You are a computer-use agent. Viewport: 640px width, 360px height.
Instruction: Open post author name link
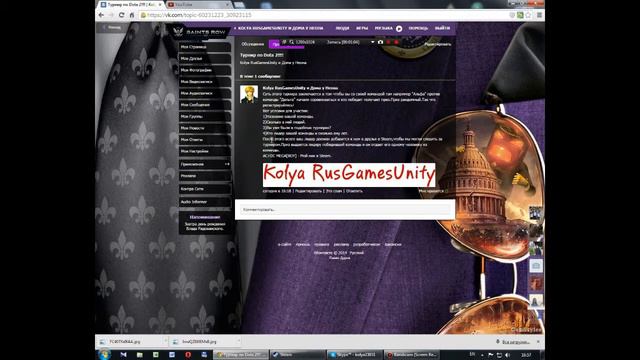click(x=300, y=88)
